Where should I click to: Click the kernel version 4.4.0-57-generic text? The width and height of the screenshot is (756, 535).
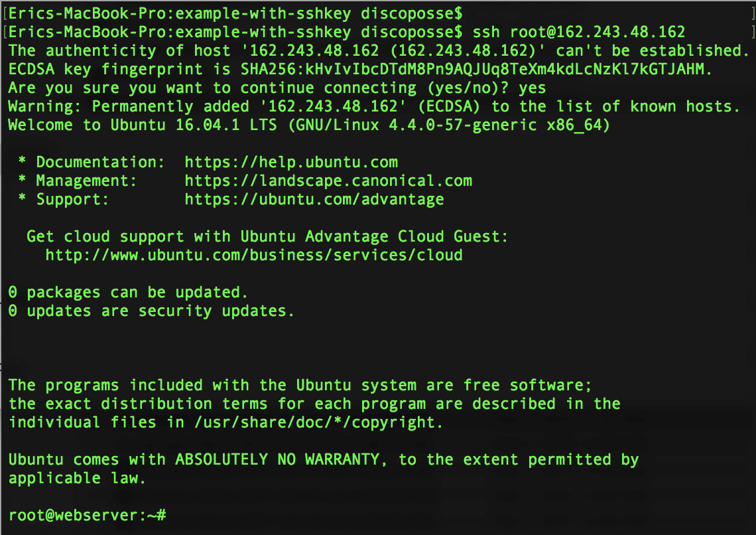click(463, 125)
